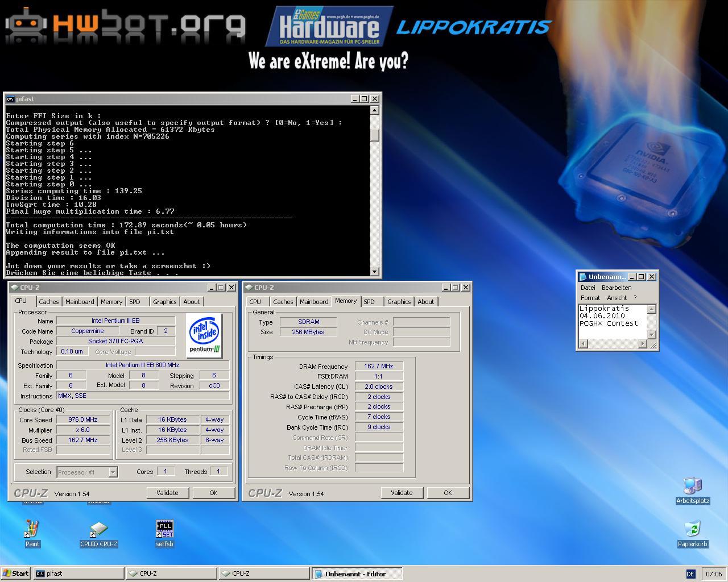
Task: Click pifast scrollbar up arrow
Action: point(374,110)
